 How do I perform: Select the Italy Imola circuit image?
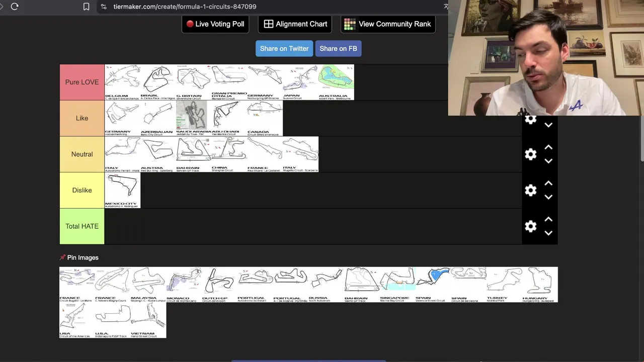point(122,154)
